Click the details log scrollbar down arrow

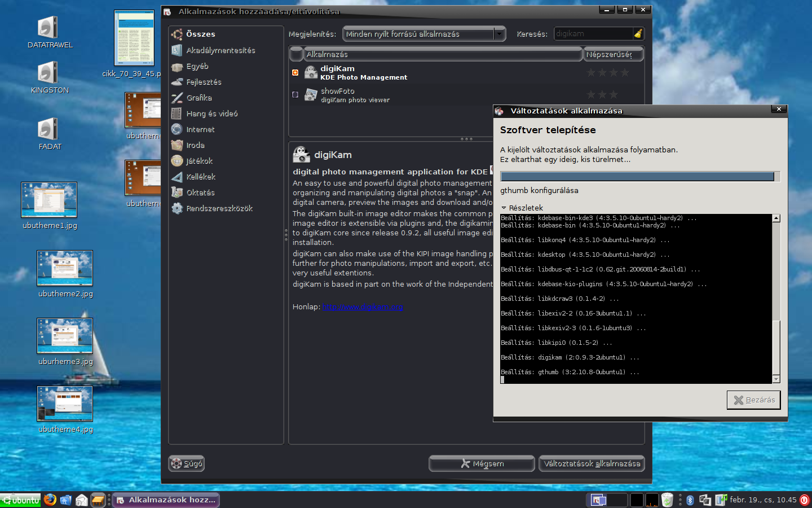point(776,379)
